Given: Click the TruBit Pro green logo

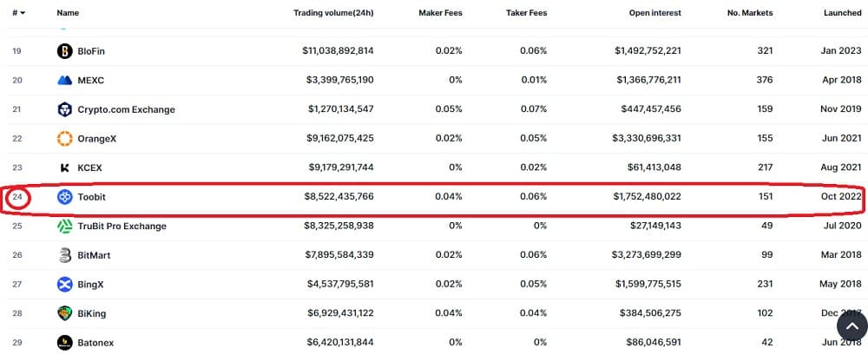Looking at the screenshot, I should click(x=65, y=226).
